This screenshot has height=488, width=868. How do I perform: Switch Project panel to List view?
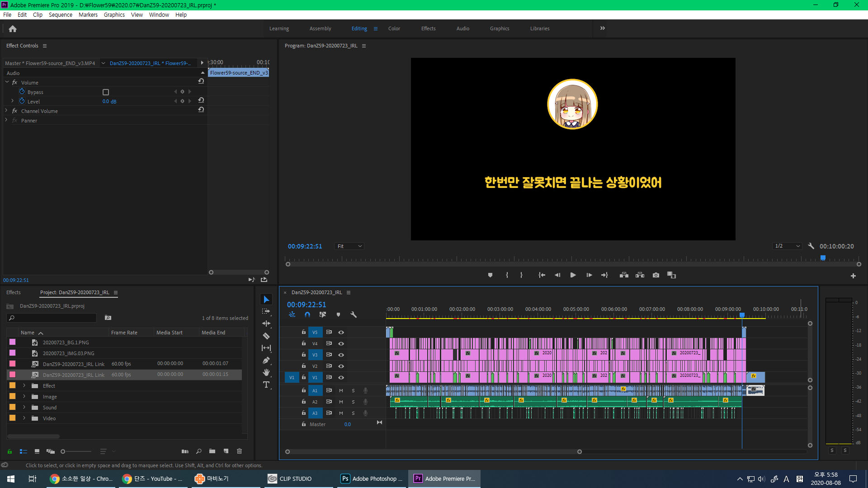pos(24,451)
